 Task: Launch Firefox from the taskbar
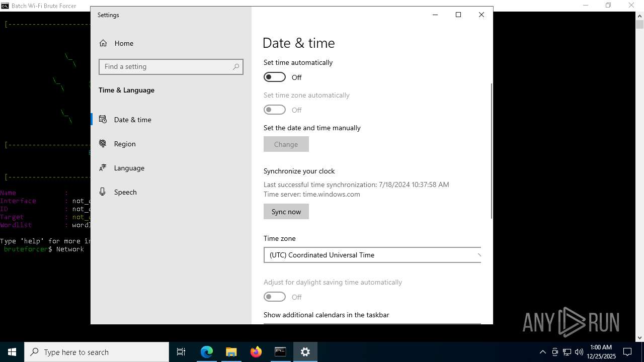click(x=256, y=352)
